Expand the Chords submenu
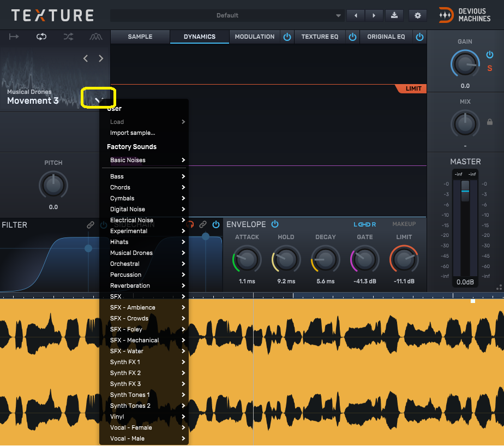The width and height of the screenshot is (504, 446). [144, 187]
